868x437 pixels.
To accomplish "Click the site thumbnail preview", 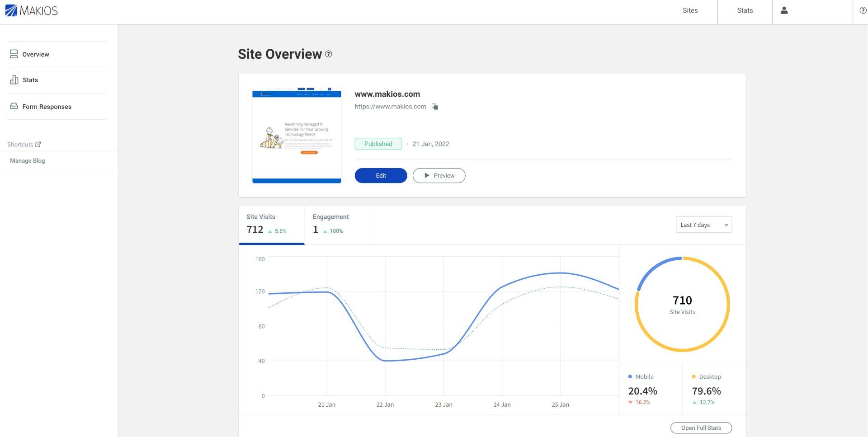I will tap(297, 135).
